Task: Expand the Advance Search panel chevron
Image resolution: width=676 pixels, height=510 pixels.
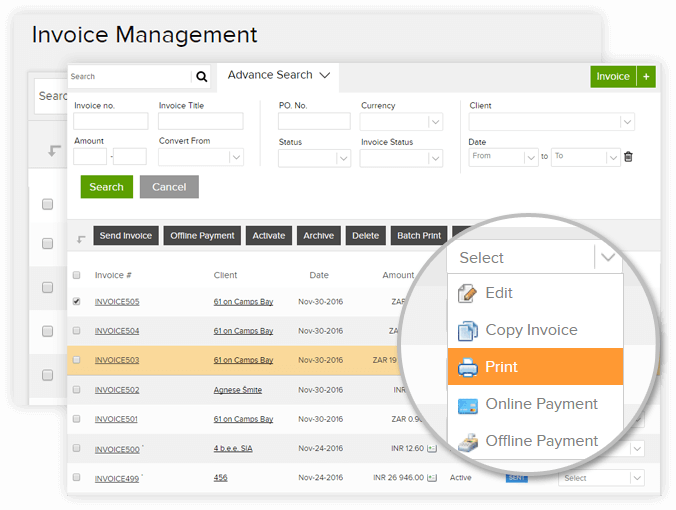Action: (x=325, y=75)
